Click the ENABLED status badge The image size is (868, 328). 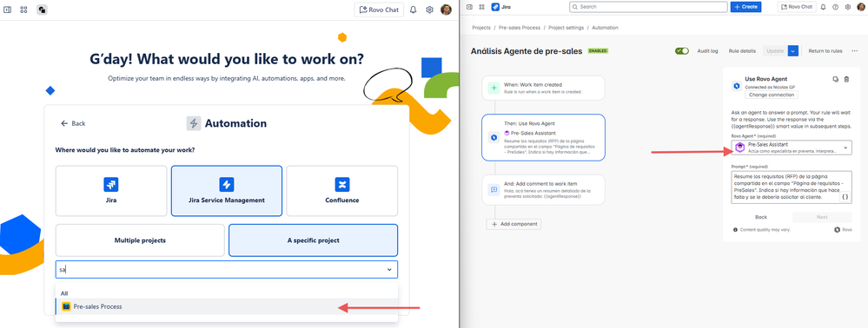(598, 51)
